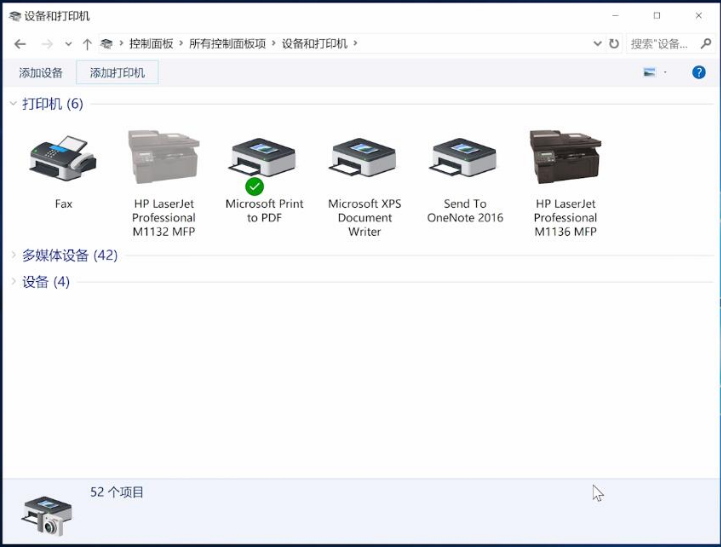Select HP LaserJet Professional M1132 MFP printer

164,158
